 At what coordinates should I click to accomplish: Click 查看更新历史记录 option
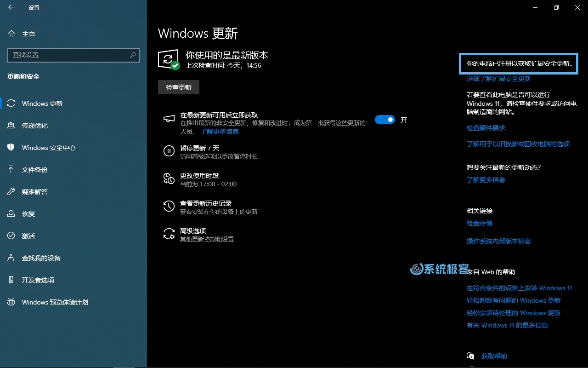tap(206, 203)
